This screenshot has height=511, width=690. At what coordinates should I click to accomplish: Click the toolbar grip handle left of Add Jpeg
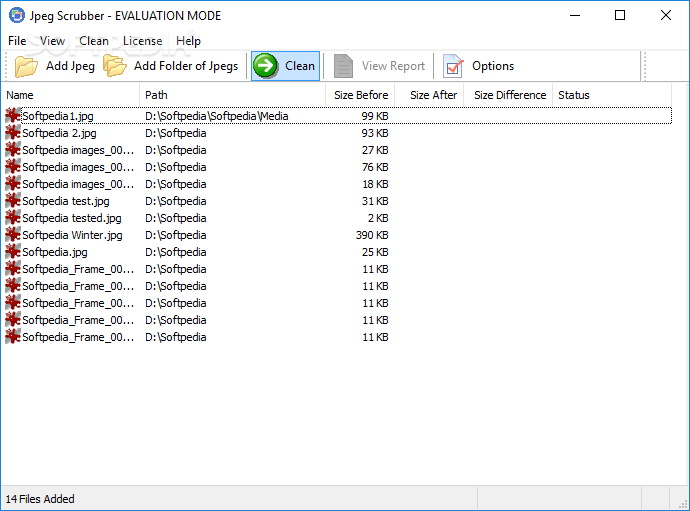7,66
